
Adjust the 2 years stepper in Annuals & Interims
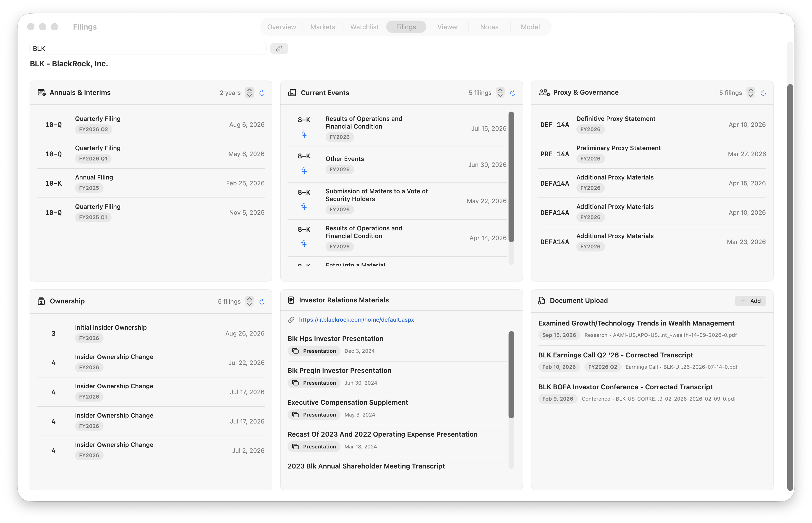click(x=250, y=93)
